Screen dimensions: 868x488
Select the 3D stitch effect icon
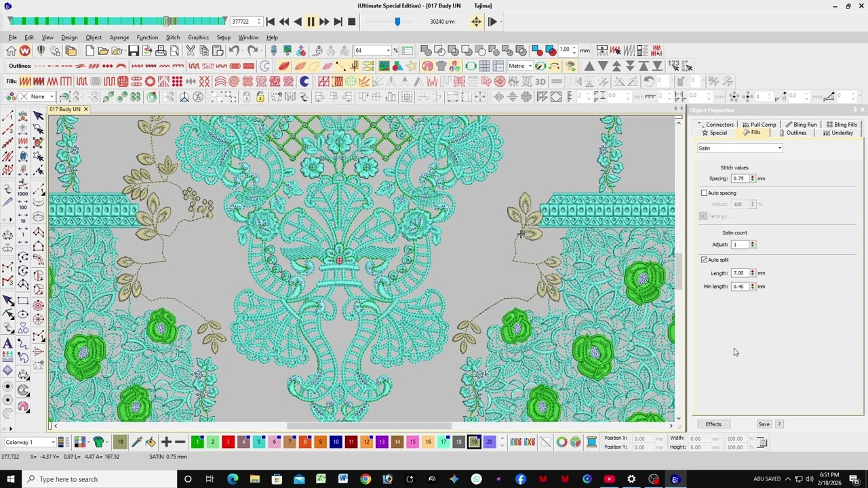540,81
